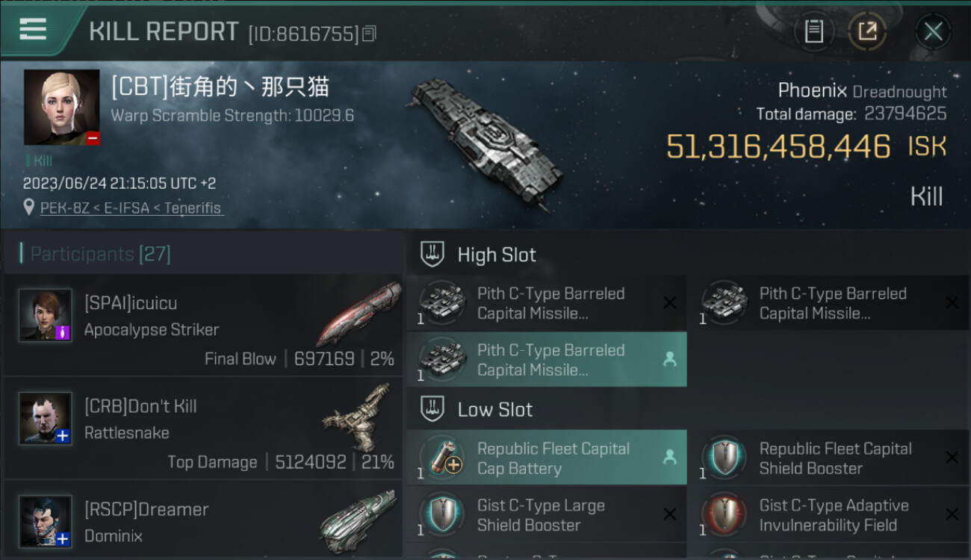The image size is (971, 560).
Task: Click Gist C-Type Adaptive Invulnerability Field icon
Action: click(x=724, y=515)
